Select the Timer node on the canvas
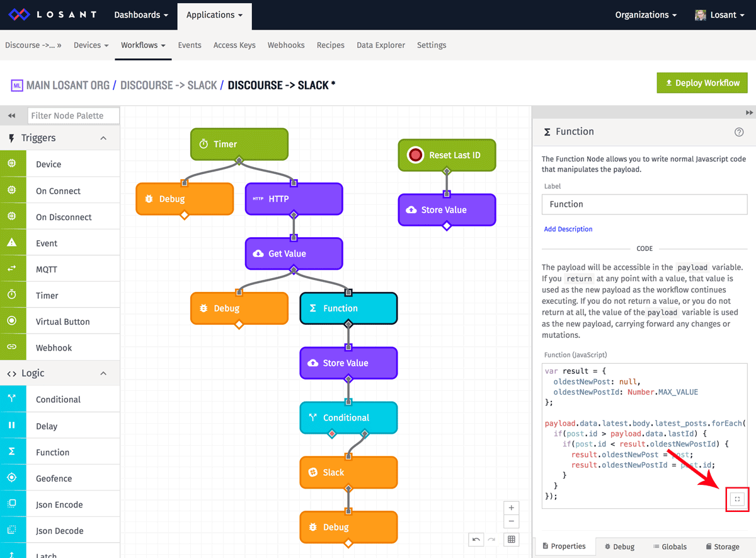Image resolution: width=756 pixels, height=558 pixels. coord(239,144)
